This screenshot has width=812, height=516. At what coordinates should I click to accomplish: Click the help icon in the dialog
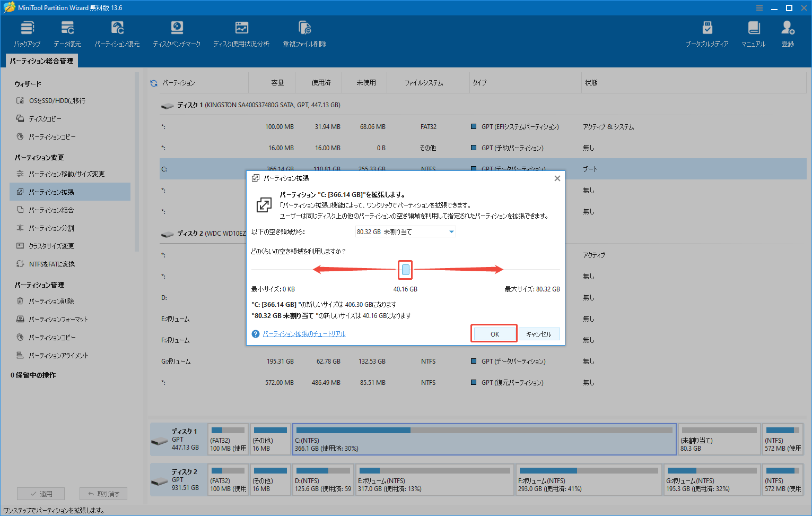click(x=256, y=333)
